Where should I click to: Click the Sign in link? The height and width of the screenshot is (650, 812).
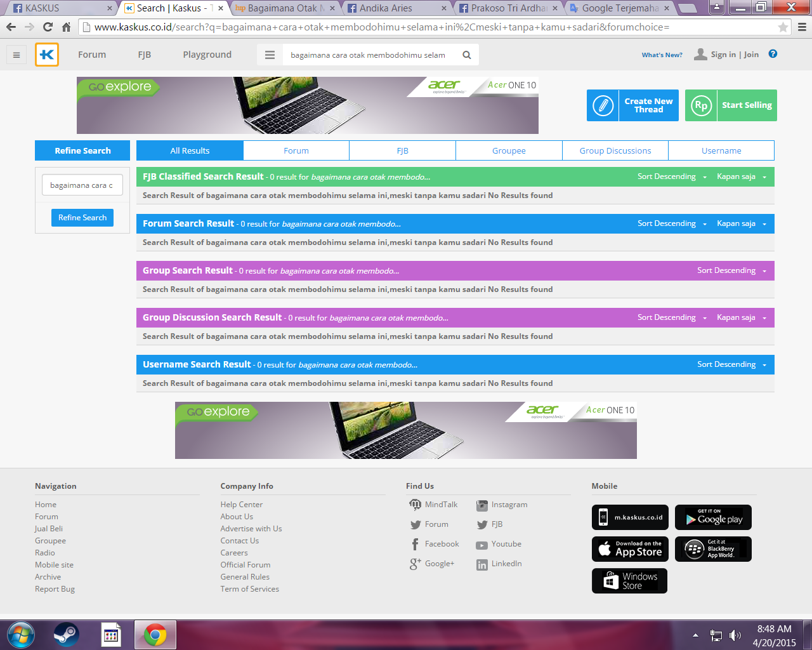pos(723,55)
